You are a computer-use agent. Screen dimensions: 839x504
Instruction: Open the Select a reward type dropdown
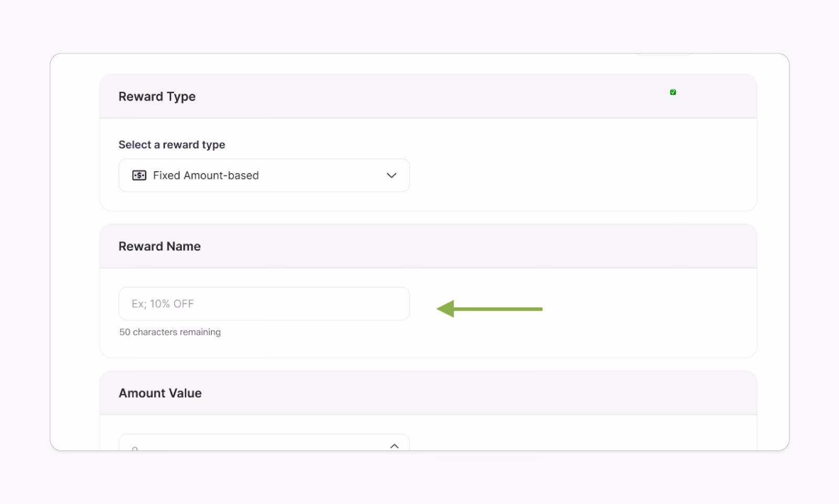(264, 176)
